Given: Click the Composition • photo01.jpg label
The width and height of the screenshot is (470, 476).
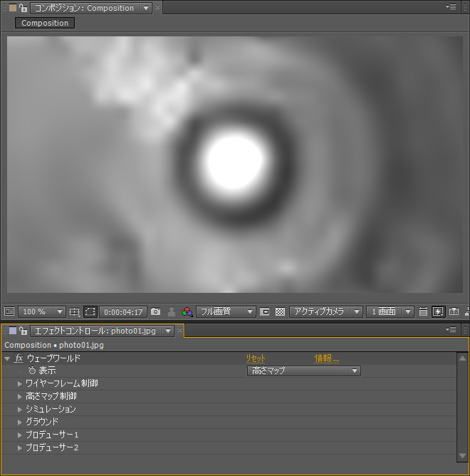Looking at the screenshot, I should tap(54, 345).
